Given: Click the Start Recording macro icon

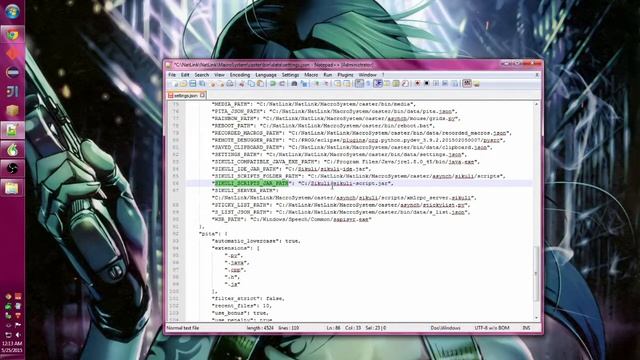Looking at the screenshot, I should (x=417, y=84).
